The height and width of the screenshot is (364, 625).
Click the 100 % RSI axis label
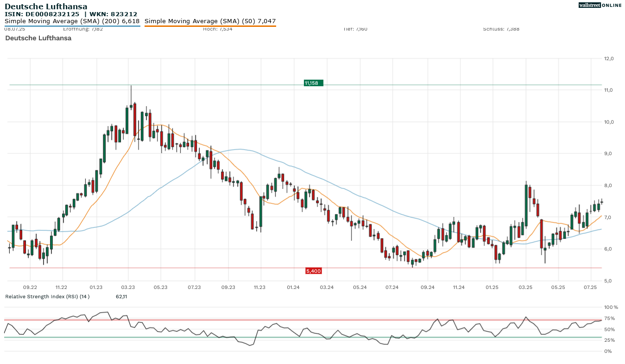coord(611,307)
